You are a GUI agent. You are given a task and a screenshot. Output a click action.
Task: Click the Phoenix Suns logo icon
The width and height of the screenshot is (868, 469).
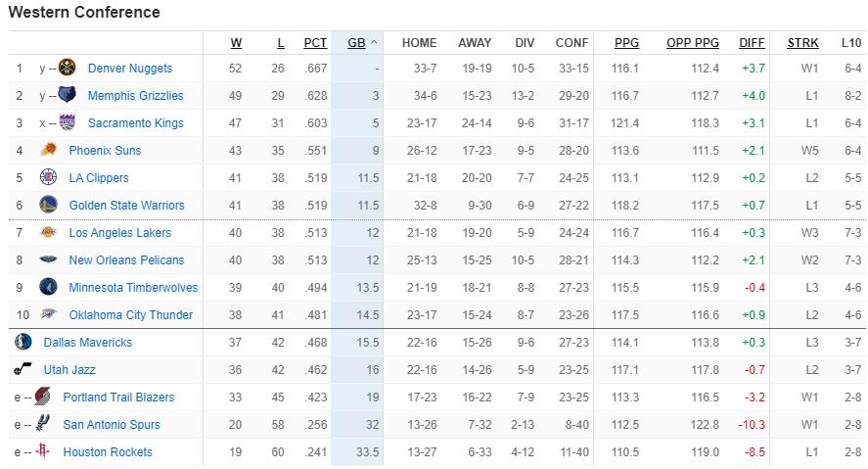point(48,150)
